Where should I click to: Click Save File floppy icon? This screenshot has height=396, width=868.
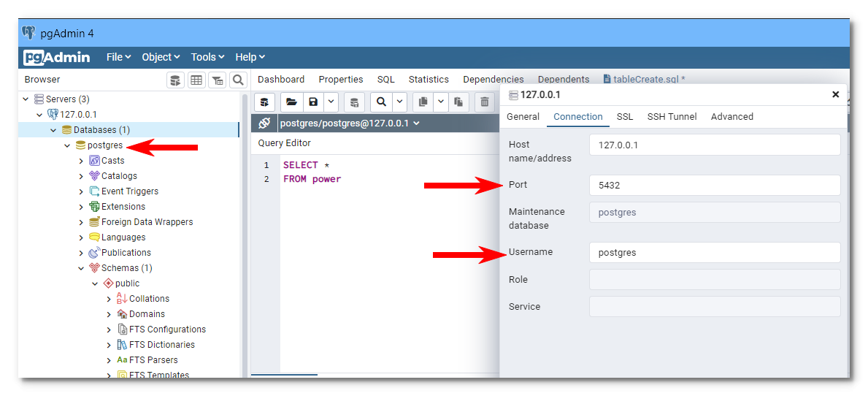click(313, 102)
